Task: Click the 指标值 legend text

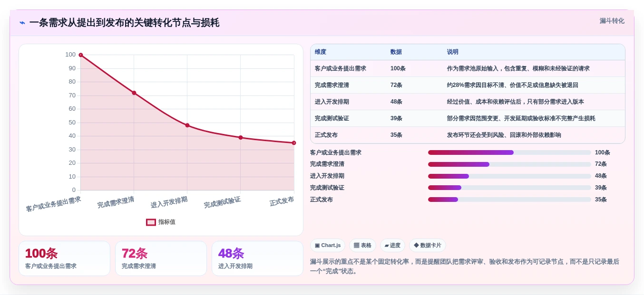Action: (167, 222)
